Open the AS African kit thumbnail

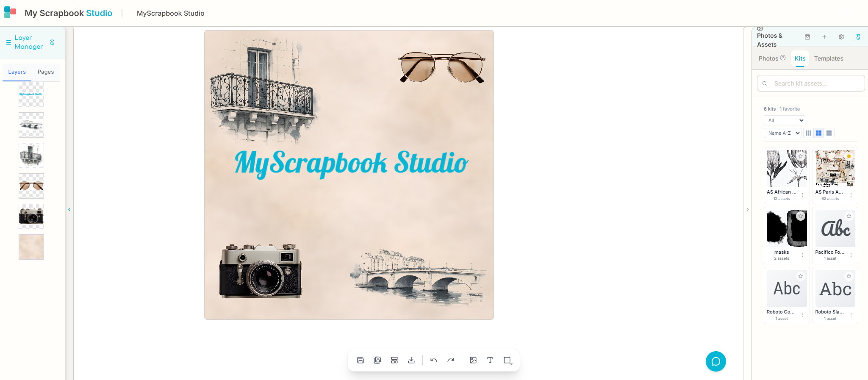pyautogui.click(x=787, y=168)
